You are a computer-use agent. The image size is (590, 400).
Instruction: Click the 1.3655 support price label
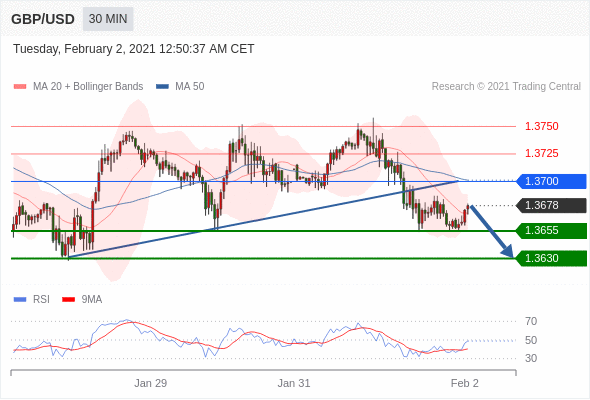(x=551, y=230)
